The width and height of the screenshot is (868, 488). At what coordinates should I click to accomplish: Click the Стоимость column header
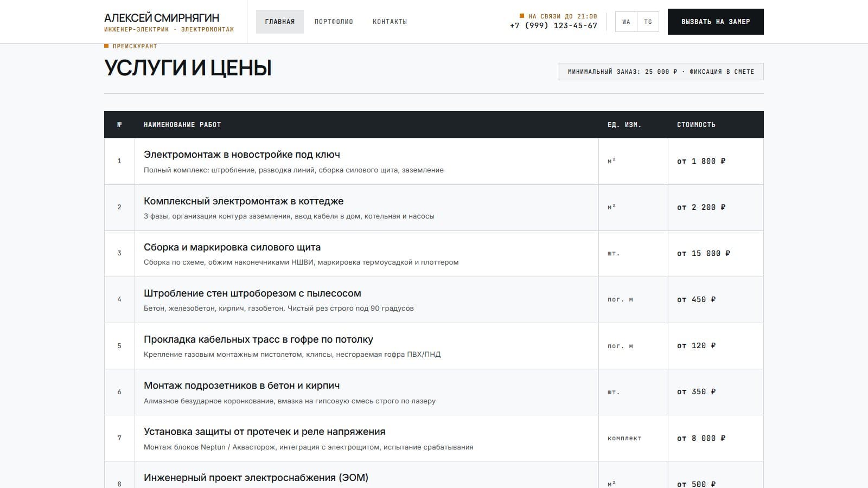click(x=696, y=125)
